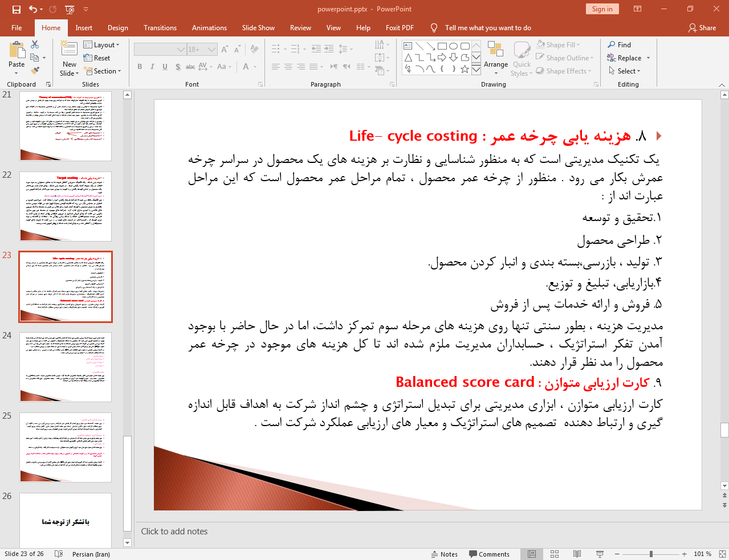Click Start From Beginning presentation icon

[70, 9]
